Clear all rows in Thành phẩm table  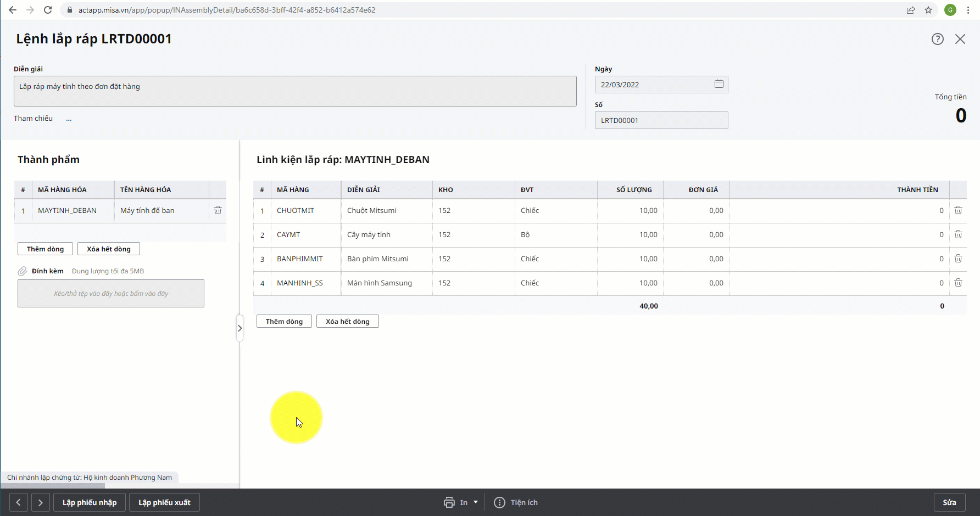(109, 249)
